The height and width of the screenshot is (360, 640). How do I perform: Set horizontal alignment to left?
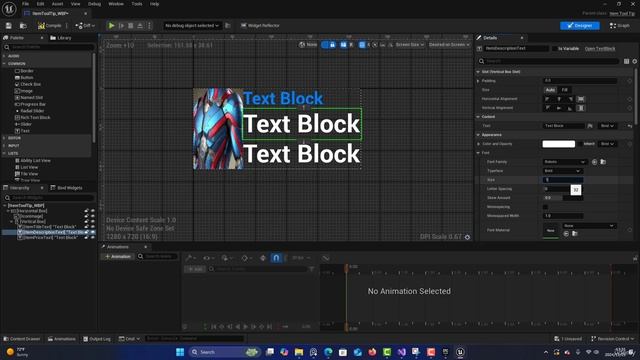tap(547, 99)
